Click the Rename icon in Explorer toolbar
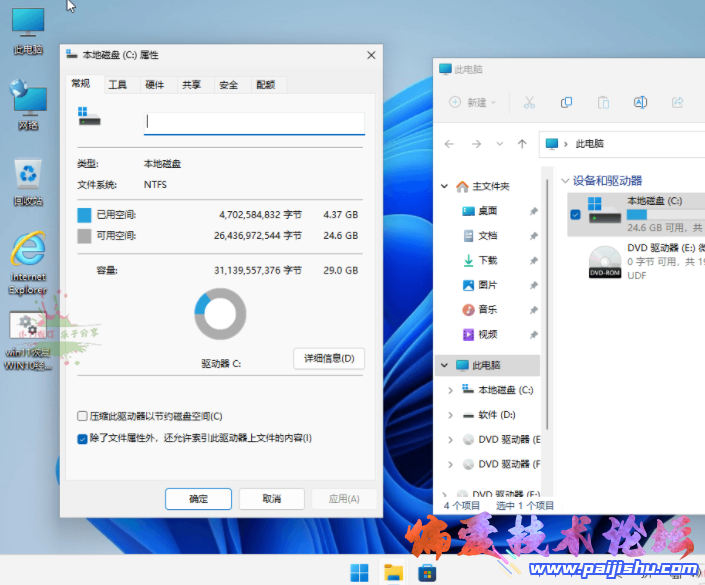 (x=641, y=102)
